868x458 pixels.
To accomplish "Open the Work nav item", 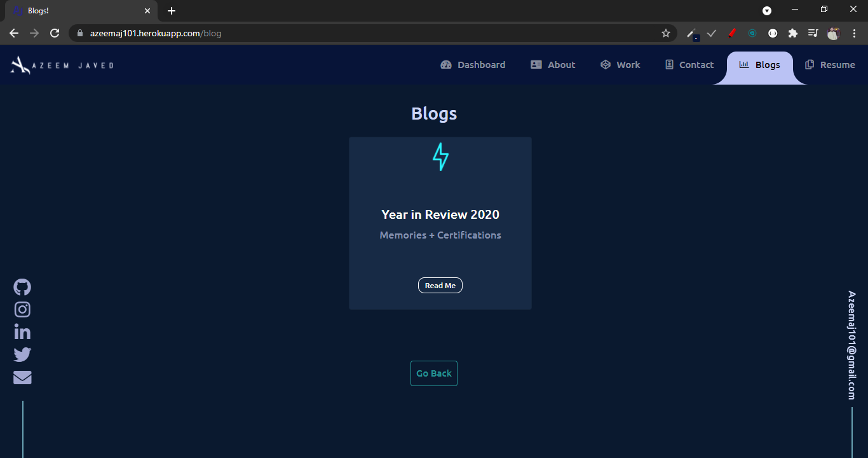I will [620, 65].
